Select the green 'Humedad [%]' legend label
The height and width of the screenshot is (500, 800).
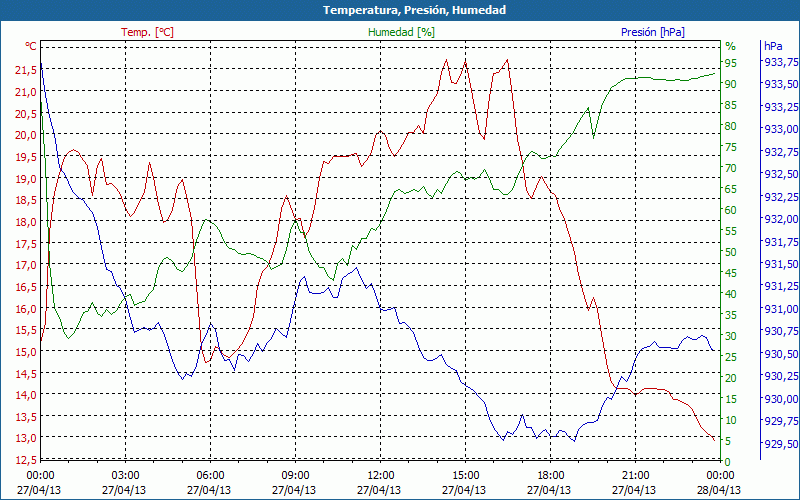tap(402, 32)
